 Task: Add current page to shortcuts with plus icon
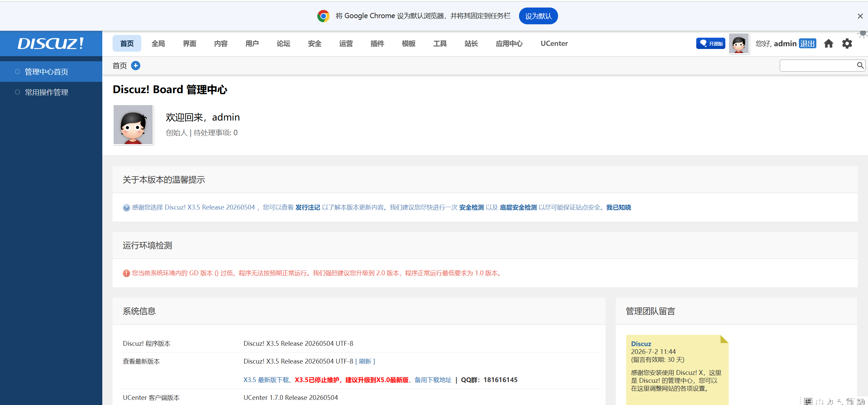pyautogui.click(x=136, y=65)
